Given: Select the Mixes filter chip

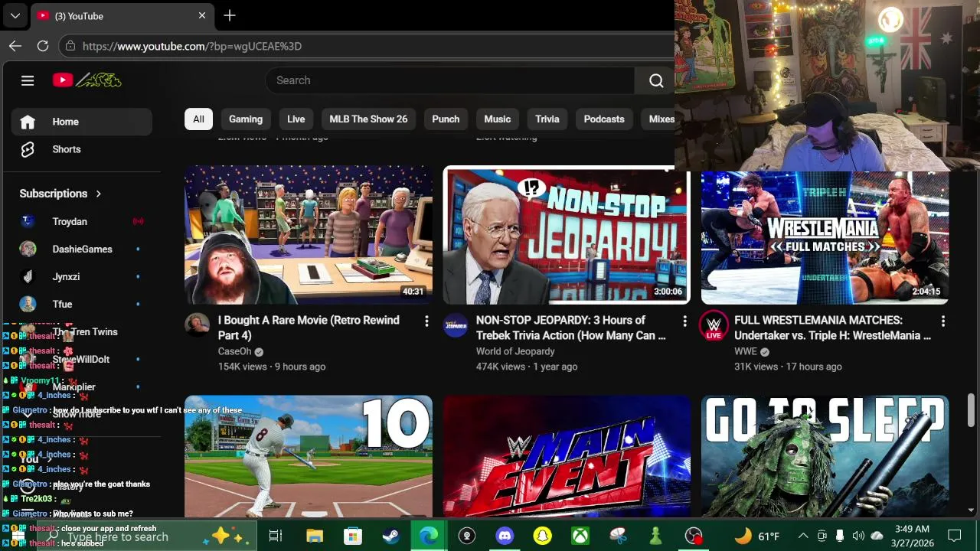Looking at the screenshot, I should (x=658, y=119).
